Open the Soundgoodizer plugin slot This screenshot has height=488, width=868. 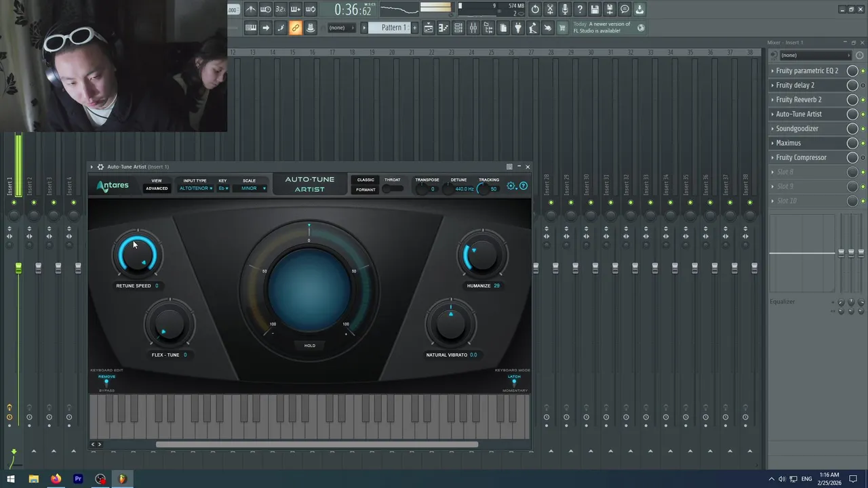click(808, 129)
